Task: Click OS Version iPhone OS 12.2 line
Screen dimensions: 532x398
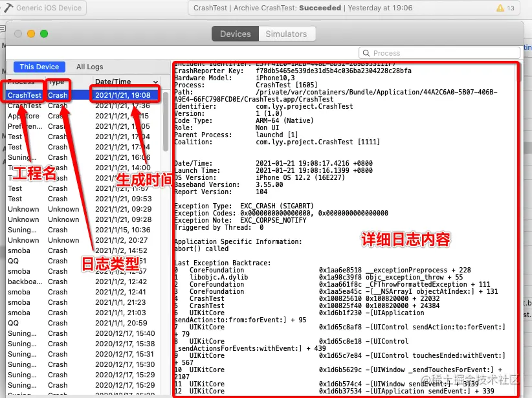Action: tap(260, 177)
